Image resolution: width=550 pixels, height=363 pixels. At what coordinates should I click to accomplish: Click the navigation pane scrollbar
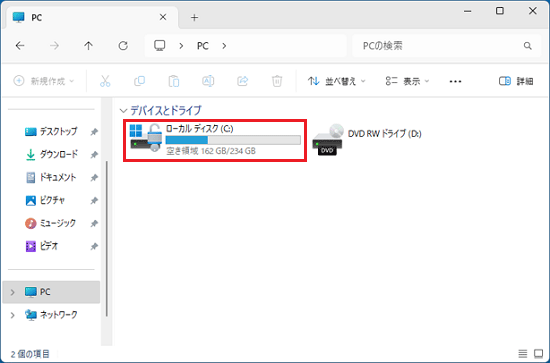(107, 238)
